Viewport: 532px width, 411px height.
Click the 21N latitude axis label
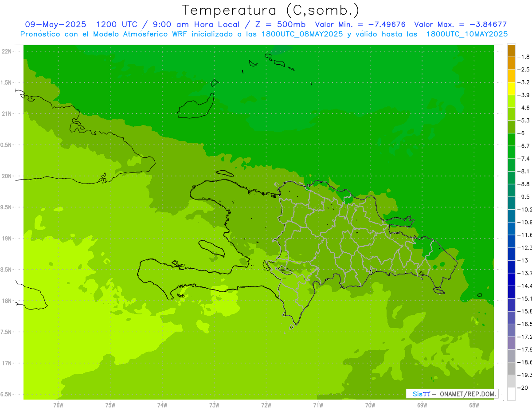point(7,114)
